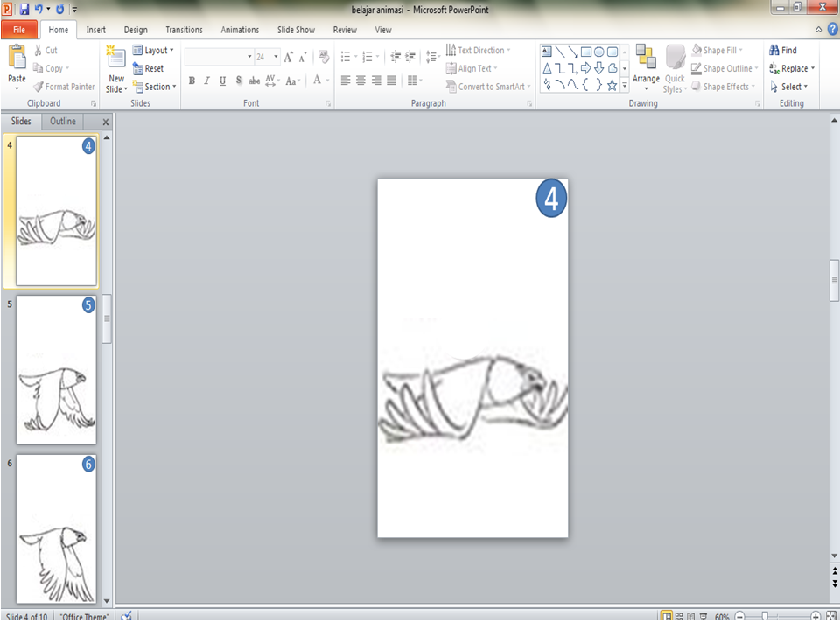Image resolution: width=840 pixels, height=630 pixels.
Task: Select the star shape
Action: 612,85
